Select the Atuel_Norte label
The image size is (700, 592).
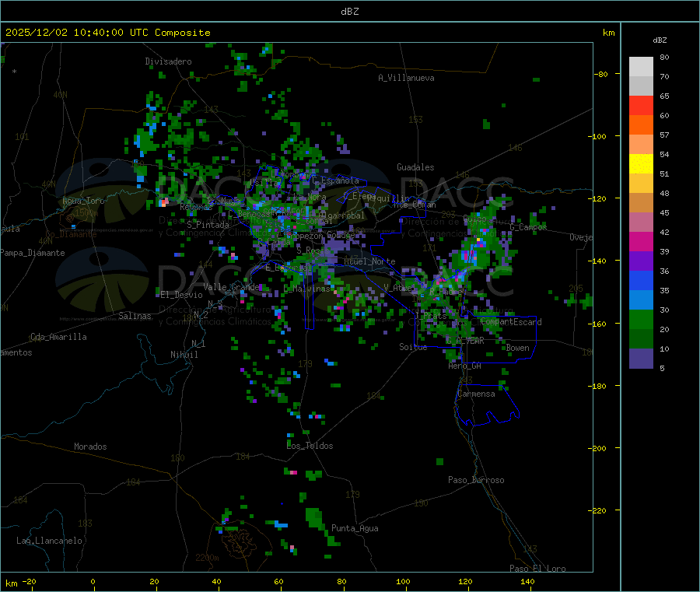[x=369, y=261]
